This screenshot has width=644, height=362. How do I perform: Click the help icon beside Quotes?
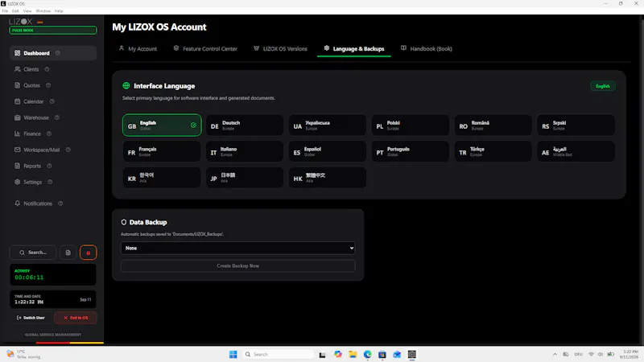(48, 85)
